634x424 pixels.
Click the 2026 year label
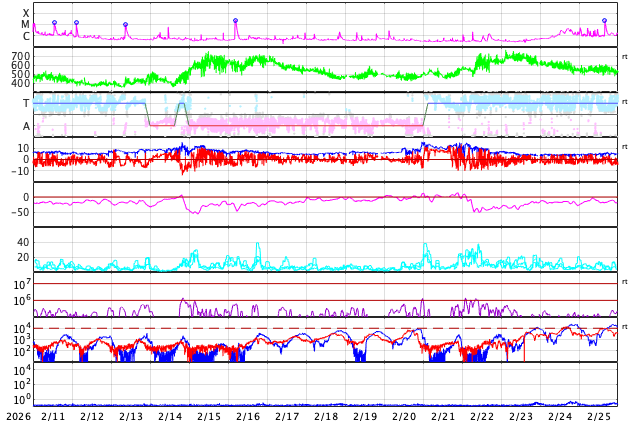pos(18,416)
